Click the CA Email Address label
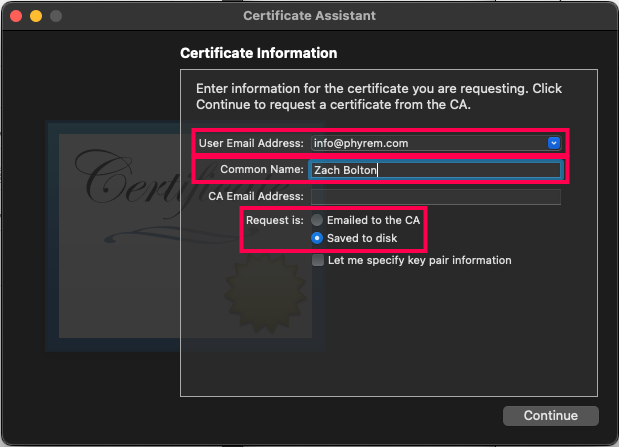619x447 pixels. point(255,196)
